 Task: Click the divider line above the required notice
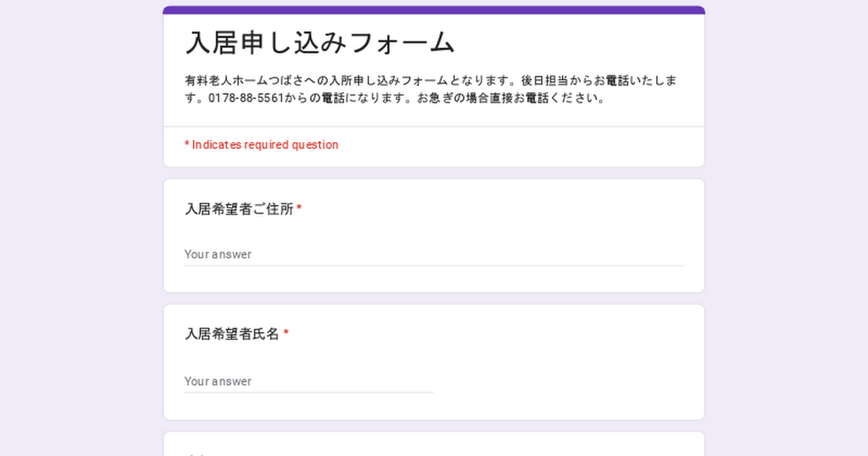click(x=434, y=127)
